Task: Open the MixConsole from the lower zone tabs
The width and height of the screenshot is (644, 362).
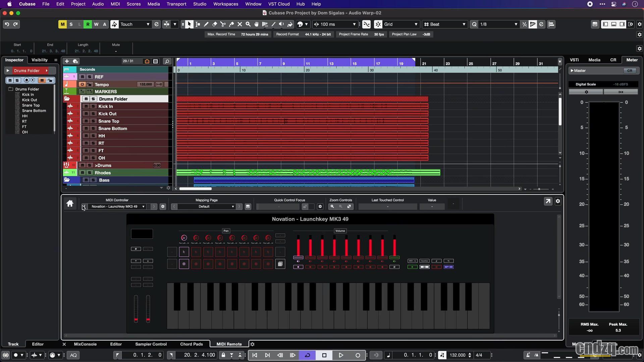Action: [x=85, y=344]
